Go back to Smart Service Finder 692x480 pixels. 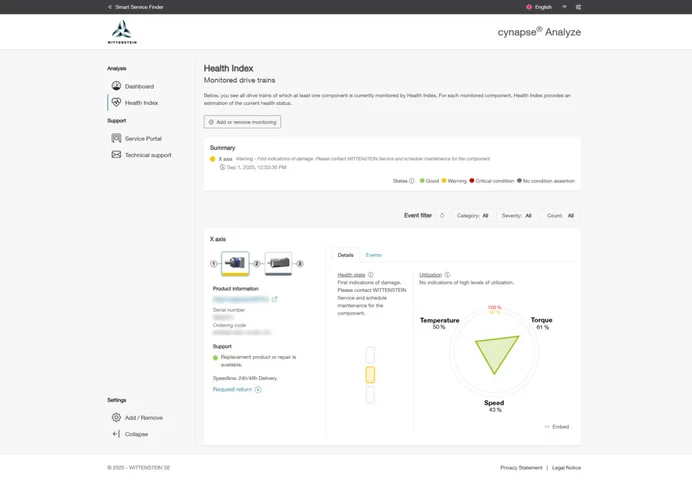click(139, 7)
